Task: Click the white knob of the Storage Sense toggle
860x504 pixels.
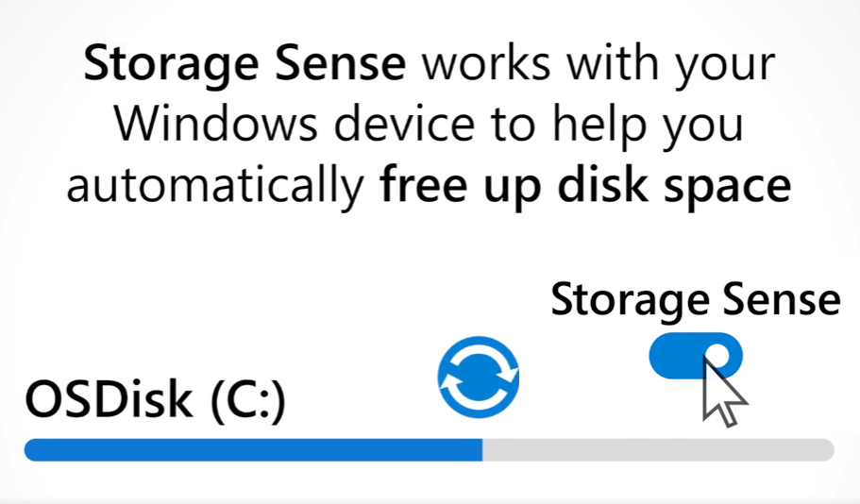Action: click(720, 356)
